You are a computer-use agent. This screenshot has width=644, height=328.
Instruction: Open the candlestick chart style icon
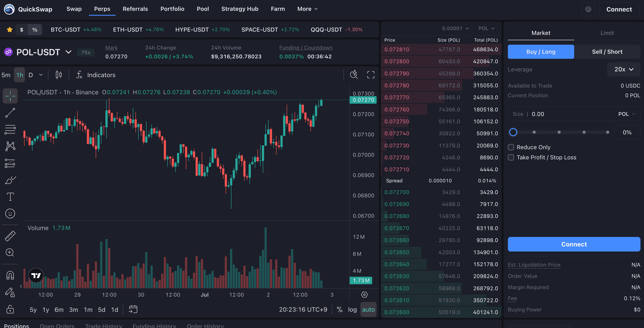[x=59, y=75]
